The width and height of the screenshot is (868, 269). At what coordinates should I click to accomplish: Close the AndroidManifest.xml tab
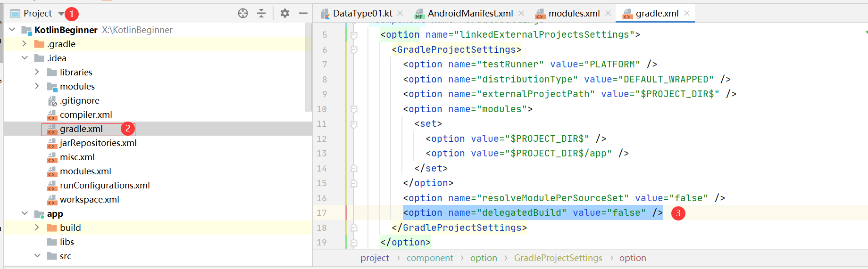tap(521, 13)
